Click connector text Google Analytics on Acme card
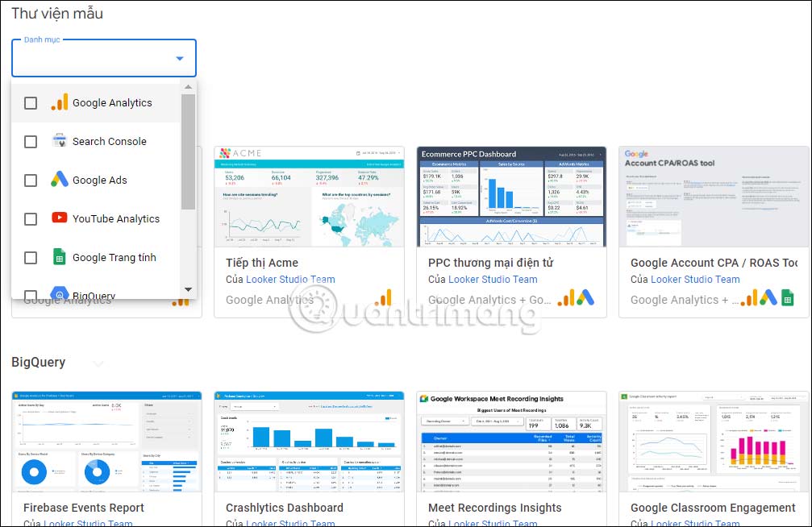The height and width of the screenshot is (527, 812). point(270,300)
